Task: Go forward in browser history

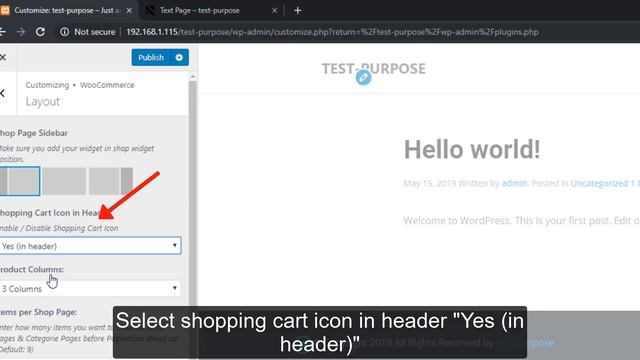Action: pos(21,32)
